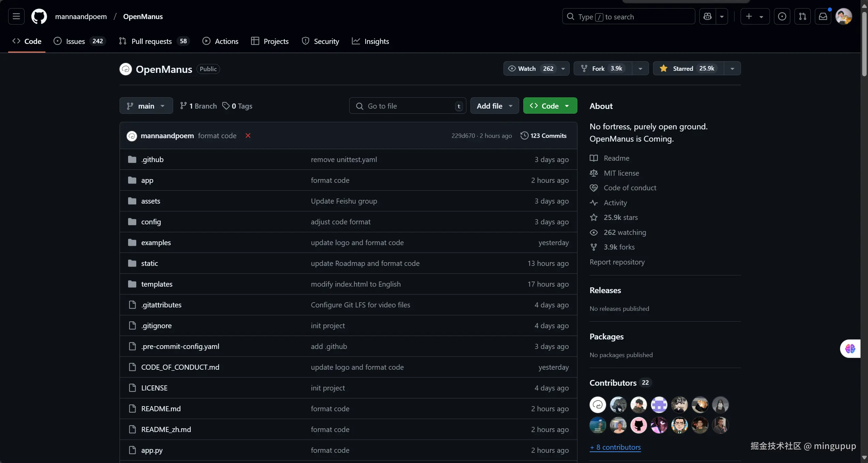This screenshot has height=463, width=868.
Task: Open the '+ 8 contributors' link
Action: coord(615,447)
